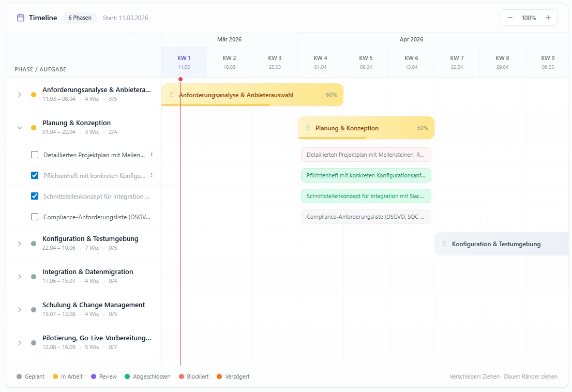Check the Detaillierten Projektplan checkbox

[x=34, y=154]
